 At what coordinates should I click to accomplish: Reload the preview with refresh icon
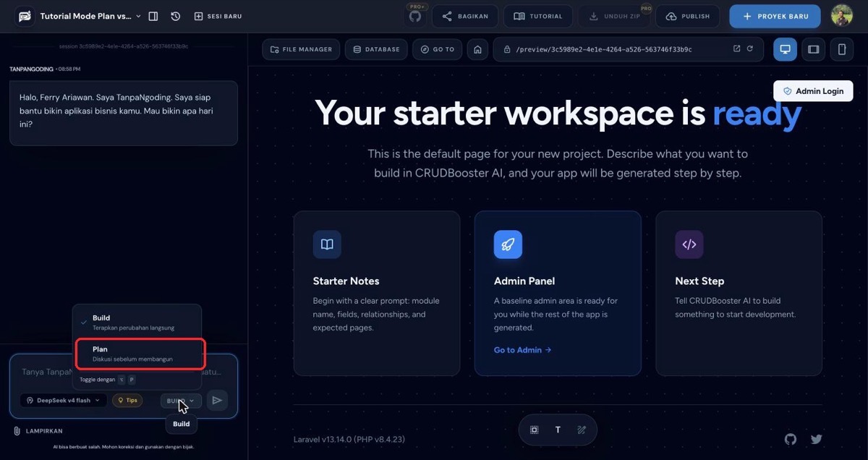pyautogui.click(x=750, y=48)
